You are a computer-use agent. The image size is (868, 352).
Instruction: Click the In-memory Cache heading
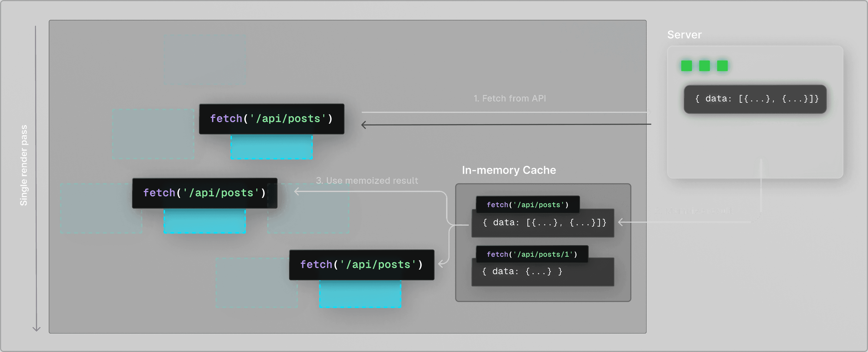[x=509, y=170]
